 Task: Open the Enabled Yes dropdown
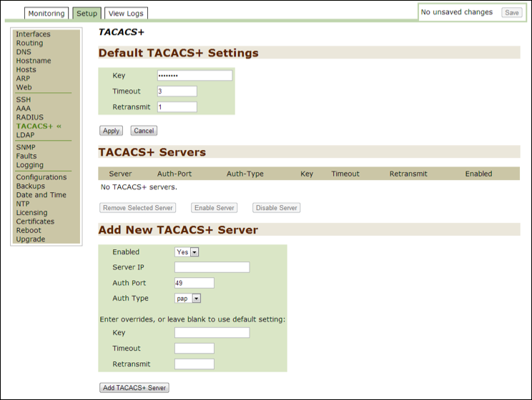(187, 251)
